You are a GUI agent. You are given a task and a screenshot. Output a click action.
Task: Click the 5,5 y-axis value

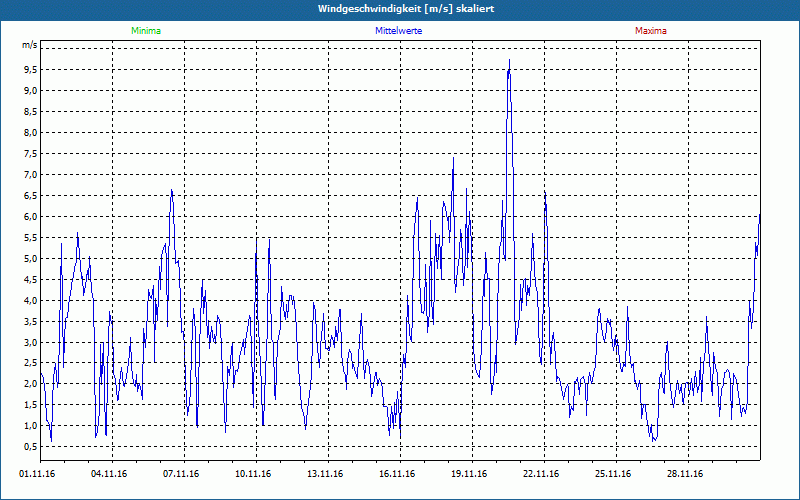click(31, 237)
